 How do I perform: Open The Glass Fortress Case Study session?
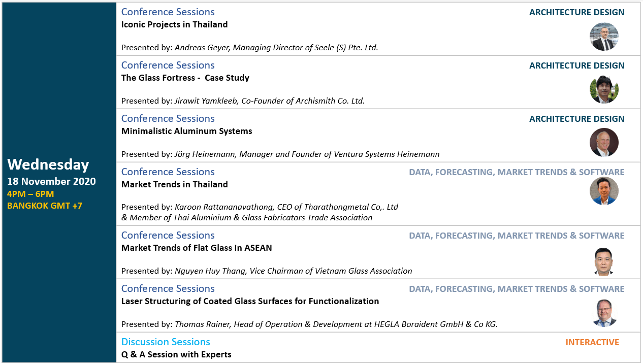(185, 78)
